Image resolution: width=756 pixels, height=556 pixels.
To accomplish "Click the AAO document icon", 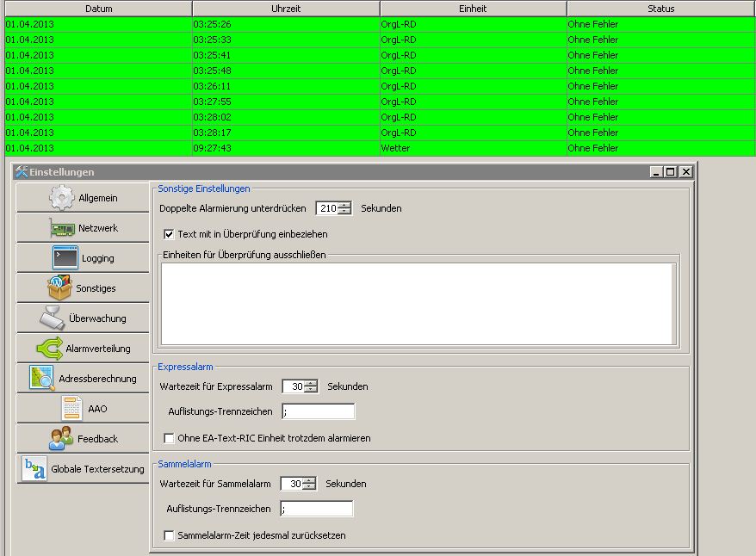I will click(x=83, y=409).
